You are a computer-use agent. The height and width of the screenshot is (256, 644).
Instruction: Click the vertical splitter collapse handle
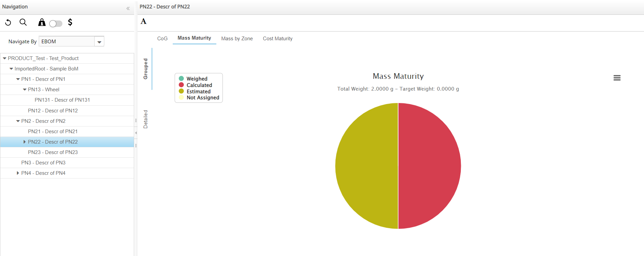(x=136, y=133)
